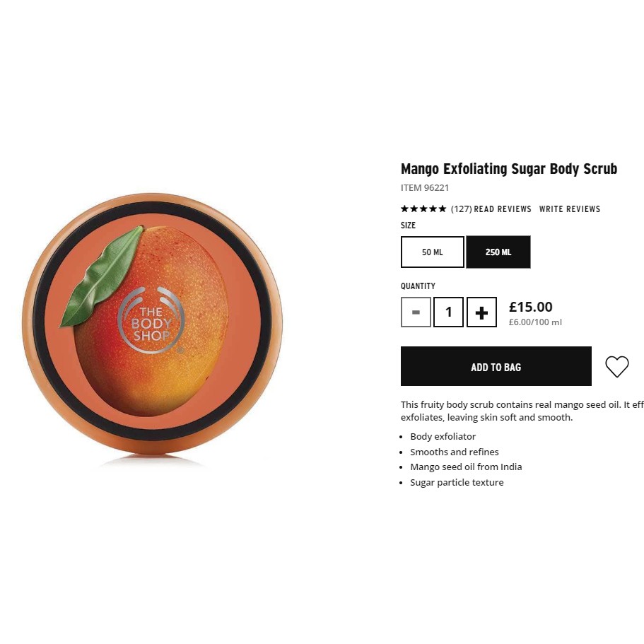Click the review count (127)
Viewport: 644px width, 644px height.
tap(461, 209)
